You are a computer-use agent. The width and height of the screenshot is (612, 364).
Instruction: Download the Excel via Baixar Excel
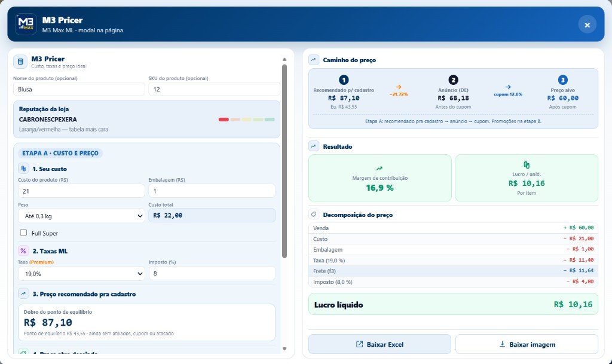pyautogui.click(x=380, y=344)
